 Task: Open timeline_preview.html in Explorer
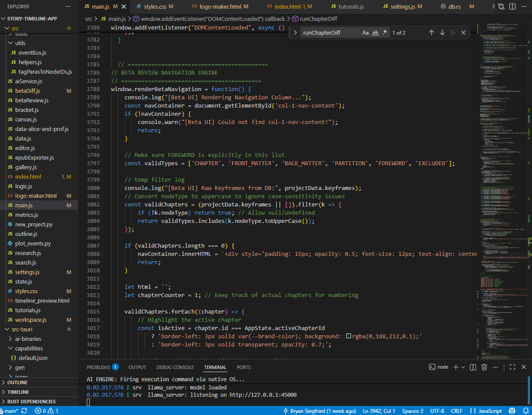39,301
